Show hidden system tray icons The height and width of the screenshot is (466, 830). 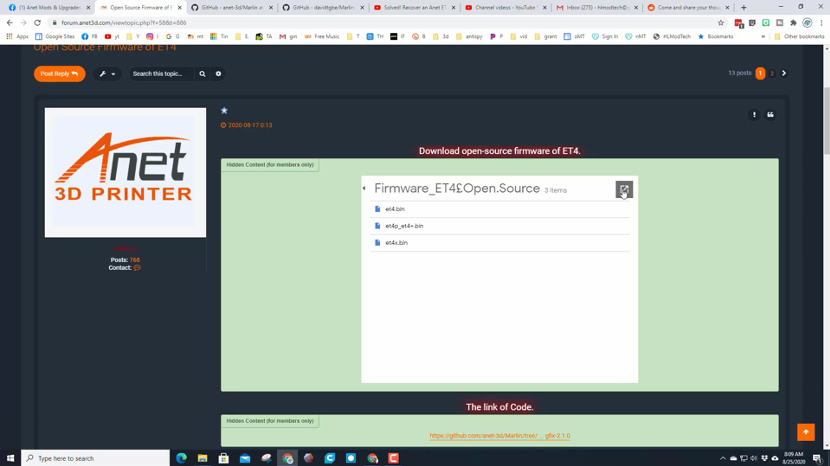tap(723, 458)
